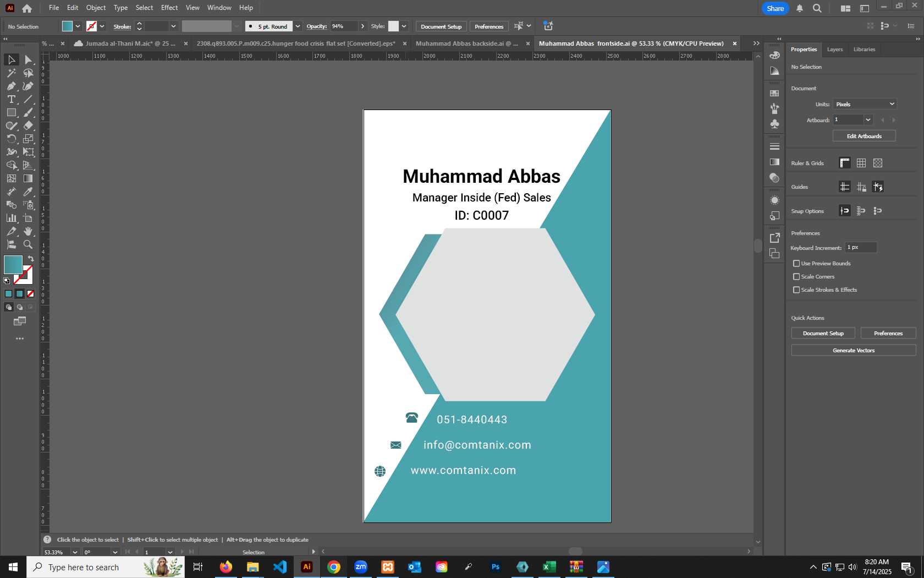
Task: Select the Pen tool
Action: (11, 86)
